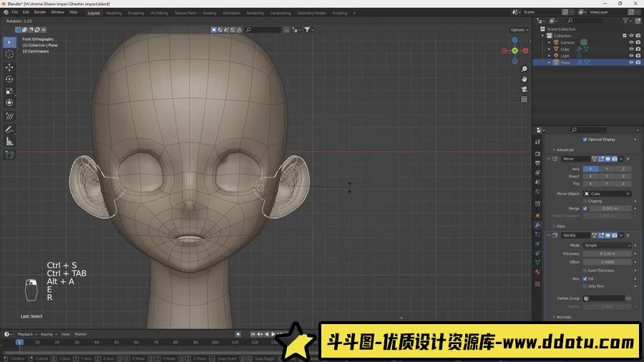Select the Select Box tool
644x362 pixels.
point(9,43)
